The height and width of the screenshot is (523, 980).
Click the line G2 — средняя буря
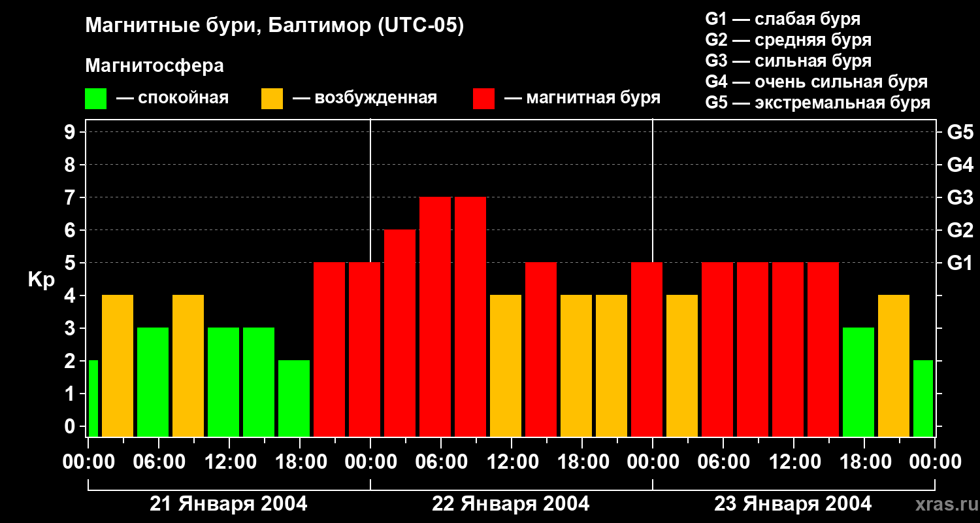point(788,40)
